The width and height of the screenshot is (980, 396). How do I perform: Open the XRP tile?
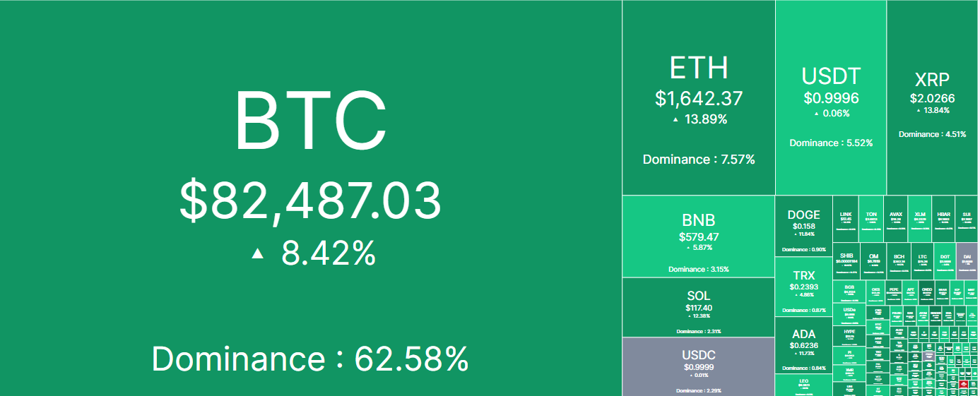coord(933,97)
